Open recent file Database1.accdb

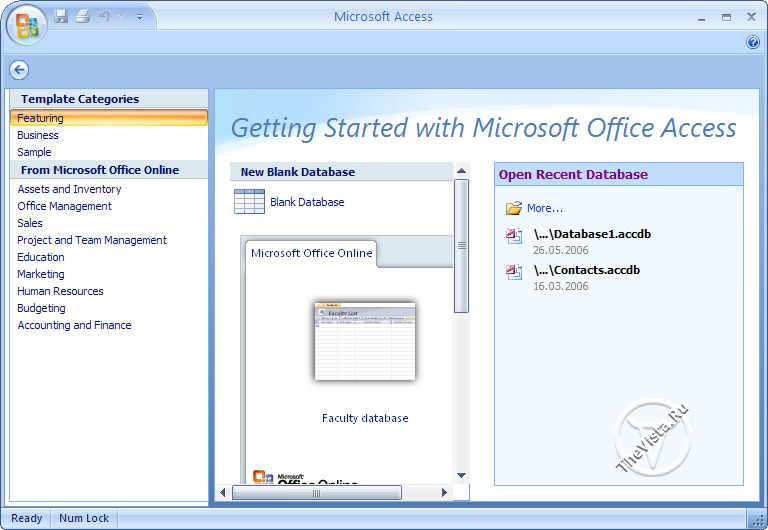pos(593,234)
